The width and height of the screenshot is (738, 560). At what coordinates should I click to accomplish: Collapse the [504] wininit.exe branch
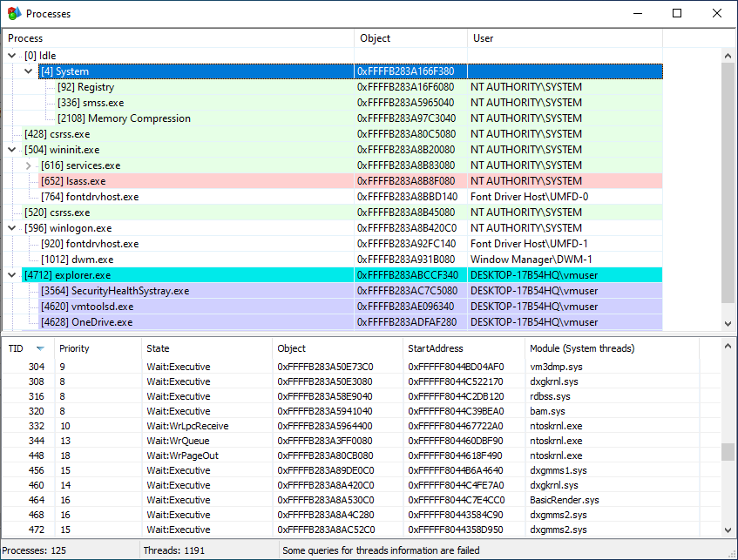pos(10,149)
